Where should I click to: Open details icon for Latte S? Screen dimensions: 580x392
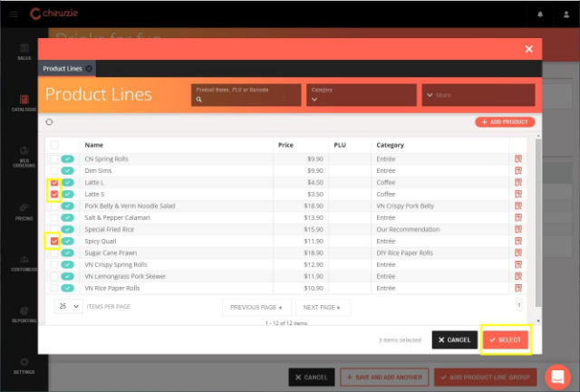pos(518,195)
